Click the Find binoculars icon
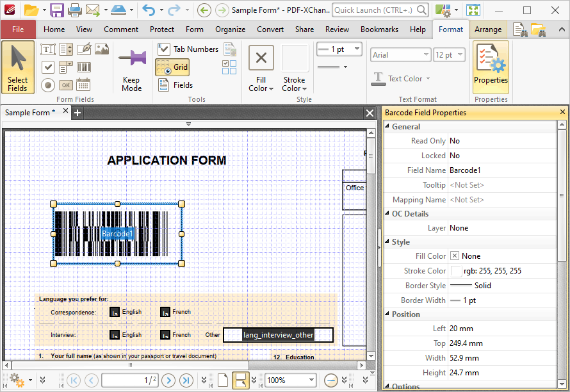 pos(520,30)
